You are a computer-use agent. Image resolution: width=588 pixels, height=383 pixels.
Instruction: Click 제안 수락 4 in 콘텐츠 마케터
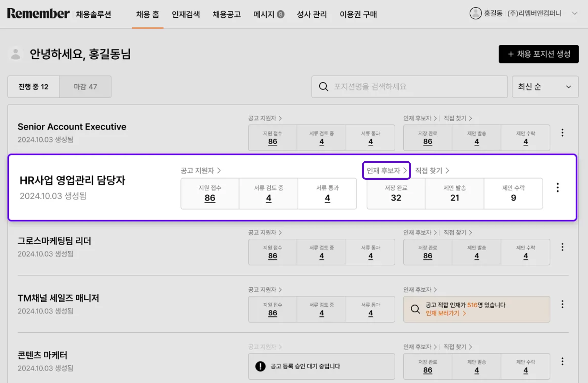(526, 367)
